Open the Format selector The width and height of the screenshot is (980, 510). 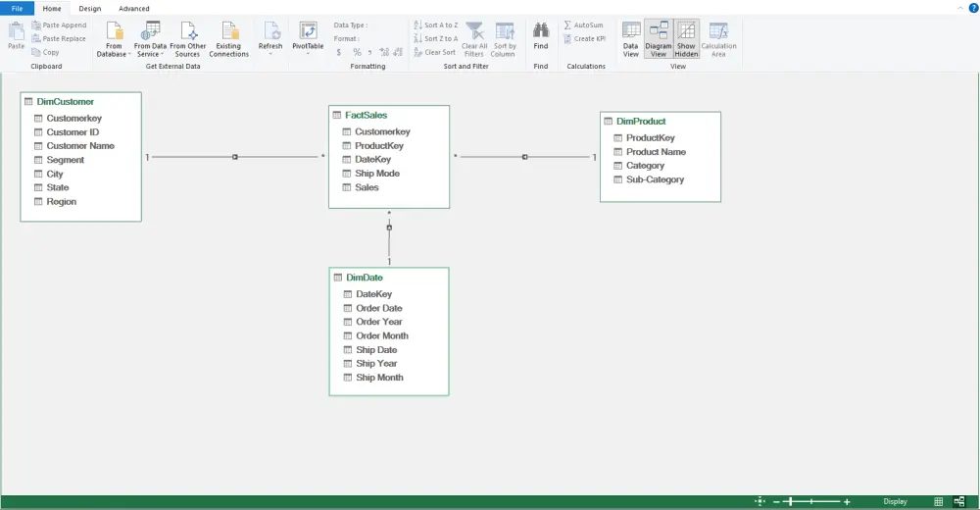[x=346, y=39]
